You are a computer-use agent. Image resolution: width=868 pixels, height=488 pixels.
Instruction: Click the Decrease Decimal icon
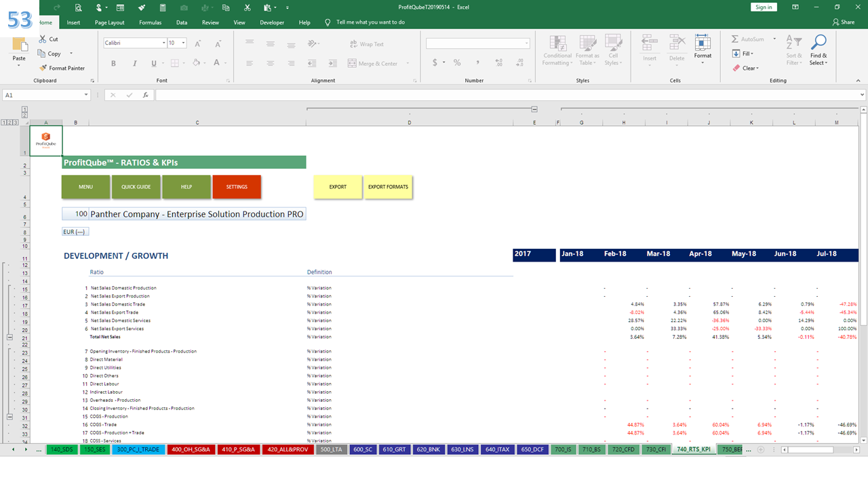(520, 62)
